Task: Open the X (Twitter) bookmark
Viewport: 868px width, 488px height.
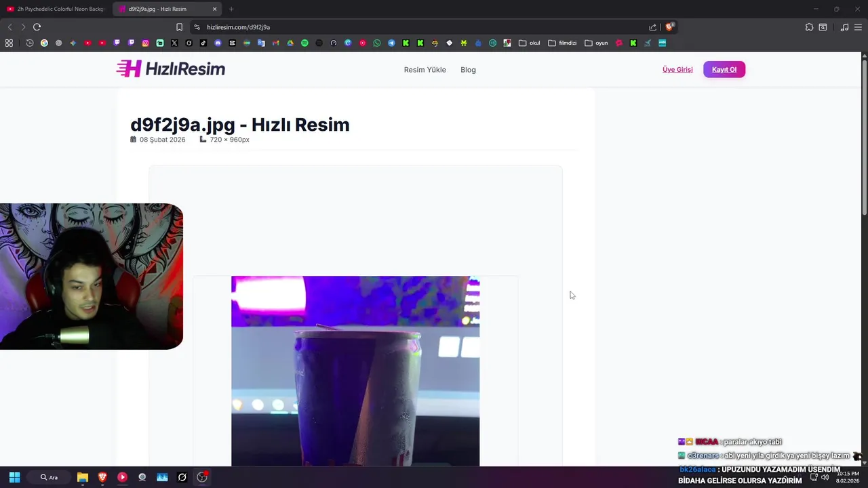Action: [x=174, y=43]
